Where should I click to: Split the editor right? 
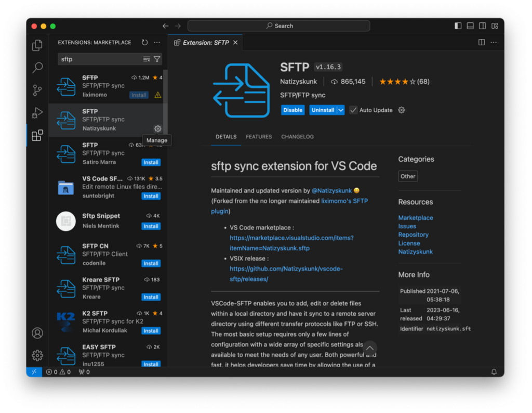coord(482,43)
